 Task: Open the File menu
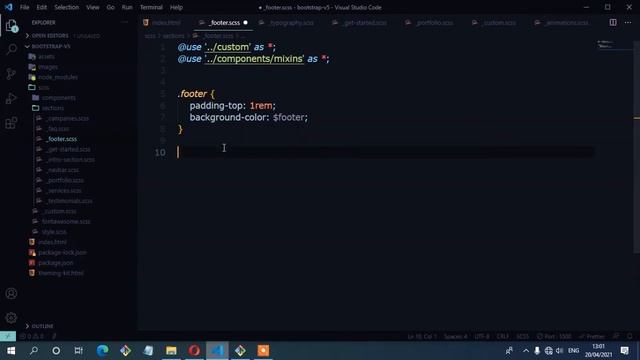(24, 7)
